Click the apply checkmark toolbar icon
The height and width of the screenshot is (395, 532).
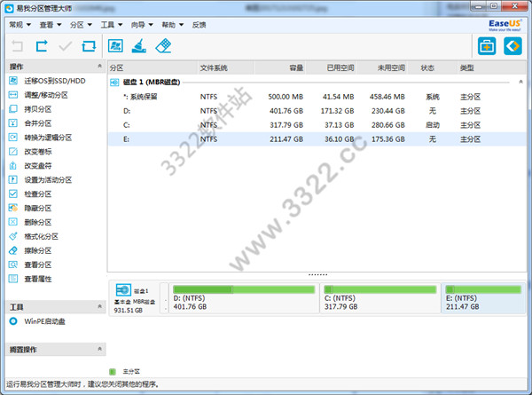pyautogui.click(x=65, y=46)
